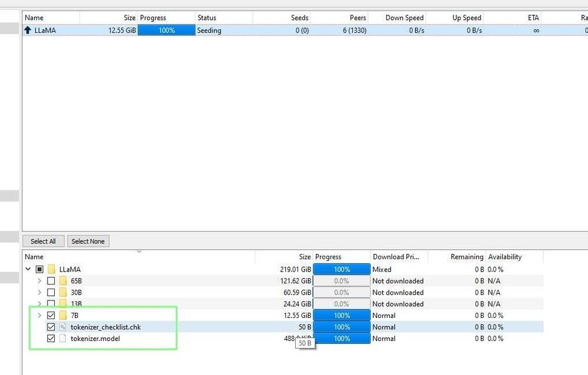Select the 65B folder name
Screen dimensions: 588x375
pos(76,281)
